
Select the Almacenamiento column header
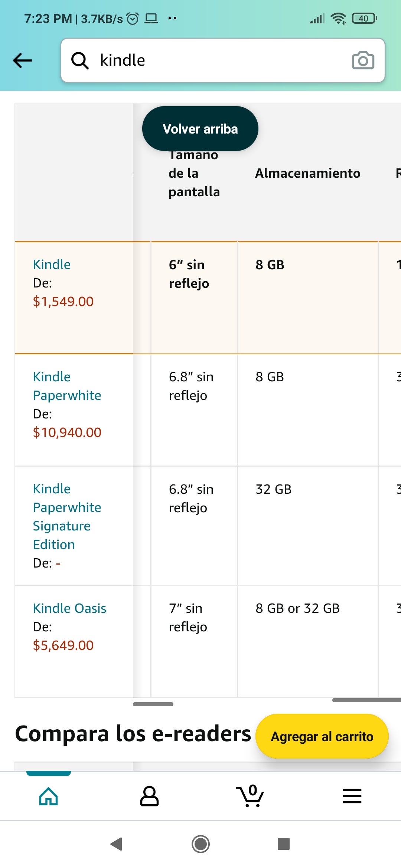click(307, 173)
